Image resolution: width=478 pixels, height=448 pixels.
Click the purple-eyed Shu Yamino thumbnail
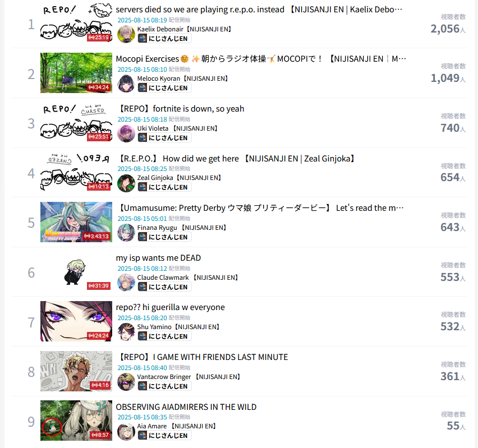pos(76,321)
